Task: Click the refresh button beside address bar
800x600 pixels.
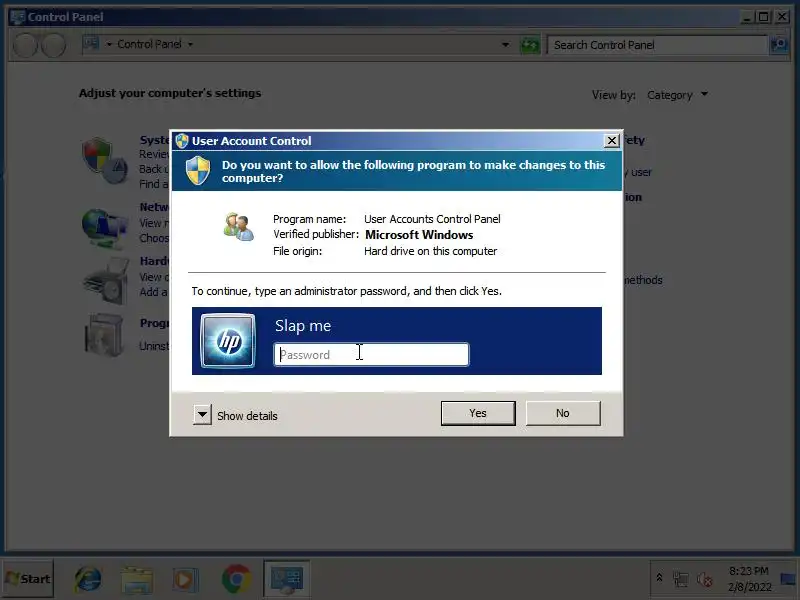Action: click(530, 45)
